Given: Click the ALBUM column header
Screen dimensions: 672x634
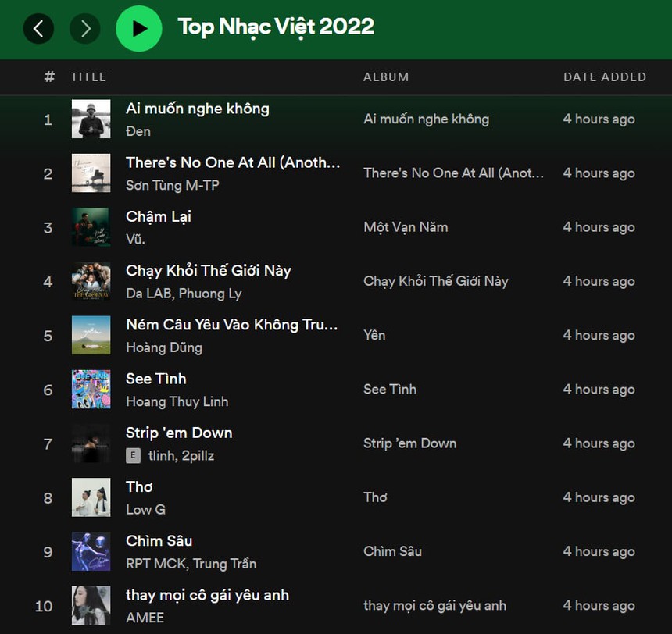Looking at the screenshot, I should click(386, 77).
